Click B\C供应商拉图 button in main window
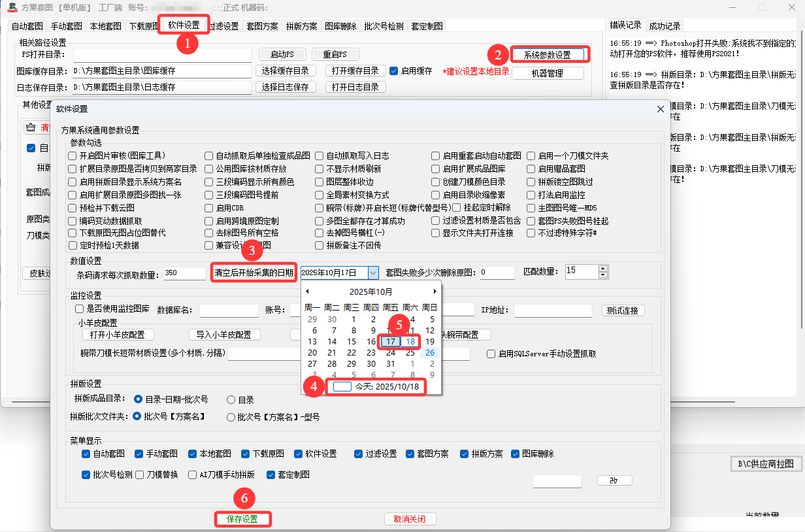Screen dimensions: 805x532 pos(766,464)
